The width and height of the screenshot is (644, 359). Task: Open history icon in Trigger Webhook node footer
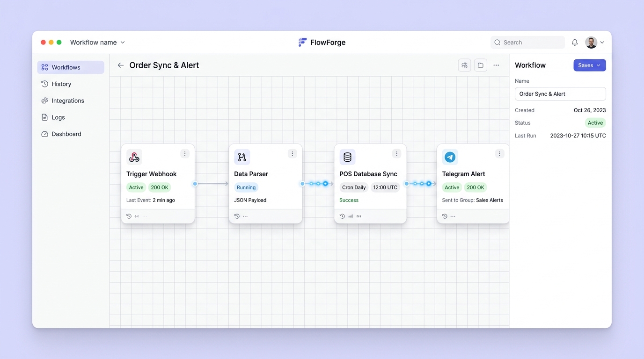(129, 216)
